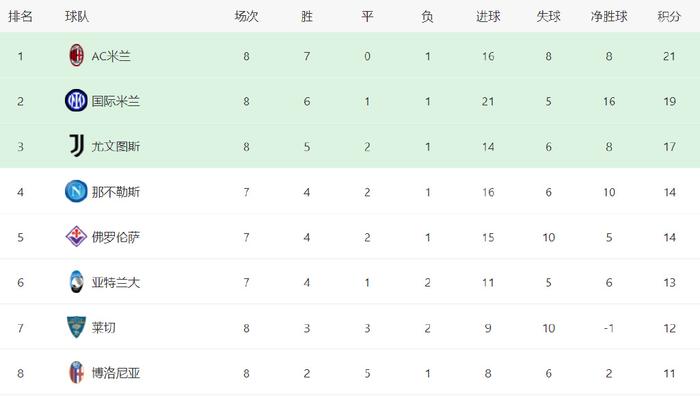
Task: Click the AC Milan club crest
Action: pos(76,56)
